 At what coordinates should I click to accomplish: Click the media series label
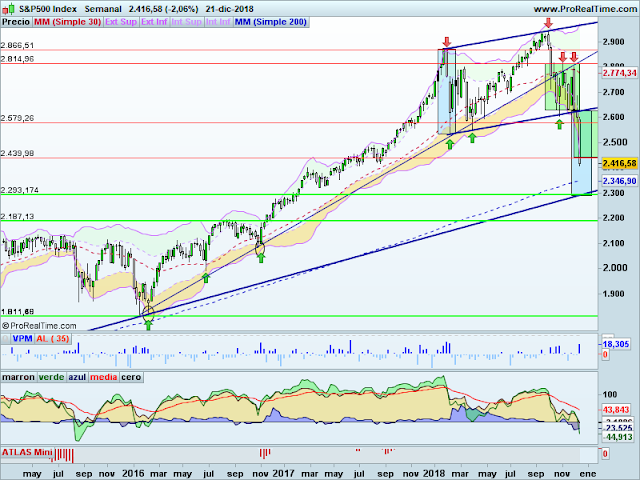tap(104, 377)
